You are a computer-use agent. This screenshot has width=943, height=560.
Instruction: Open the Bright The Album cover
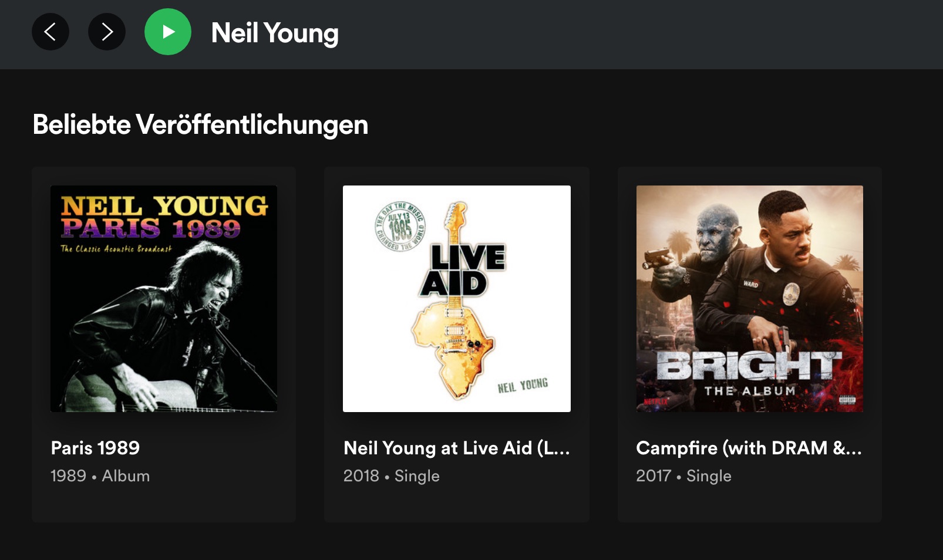749,298
